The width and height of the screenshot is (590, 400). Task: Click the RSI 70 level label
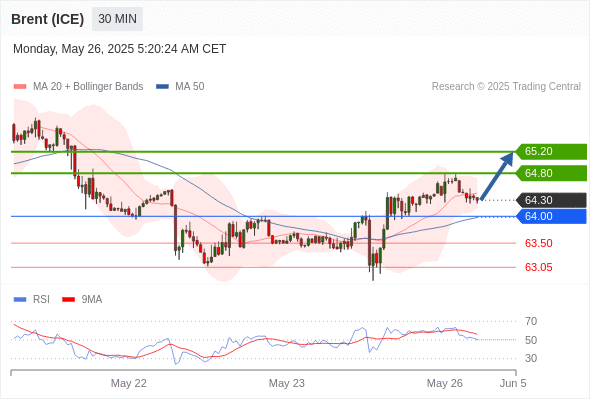click(531, 321)
